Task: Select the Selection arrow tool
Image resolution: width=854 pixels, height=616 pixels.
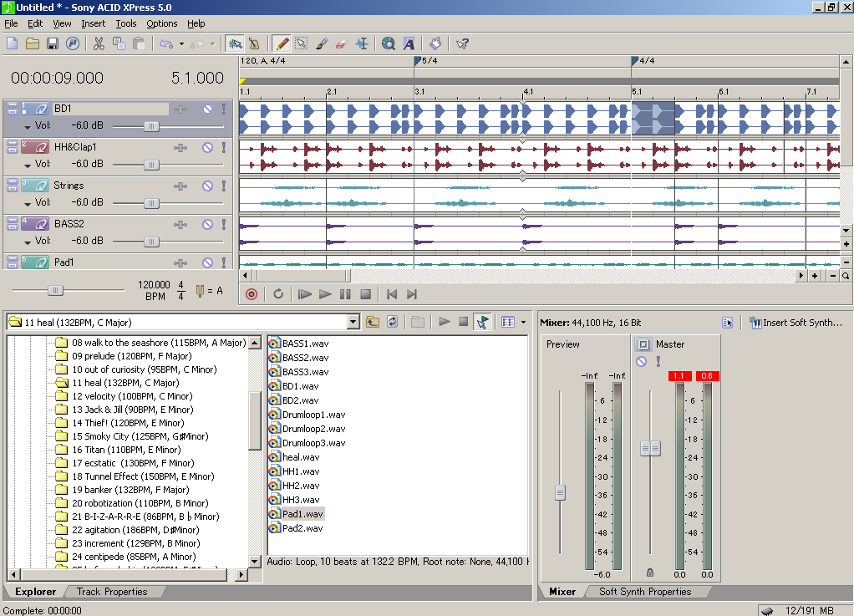Action: click(x=301, y=43)
